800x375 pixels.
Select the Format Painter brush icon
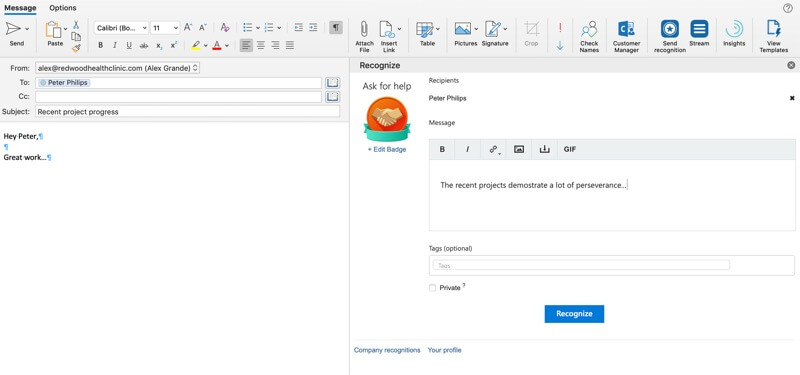76,48
